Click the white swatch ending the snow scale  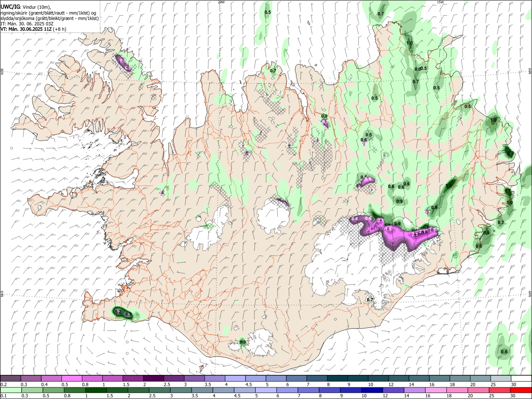click(522, 379)
